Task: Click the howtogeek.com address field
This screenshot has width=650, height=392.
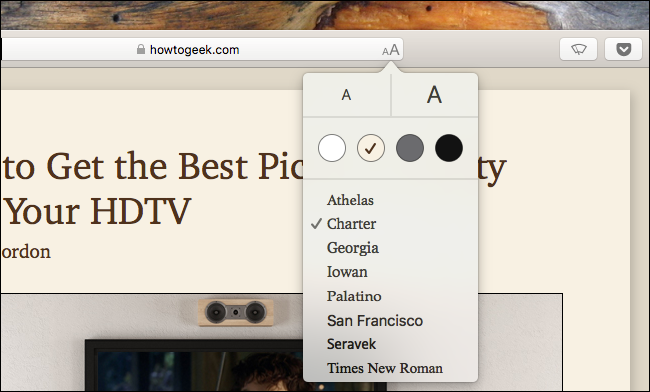Action: coord(202,50)
